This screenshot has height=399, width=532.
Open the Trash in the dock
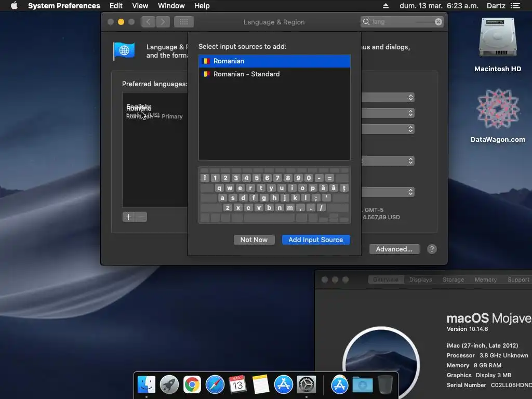(x=385, y=384)
